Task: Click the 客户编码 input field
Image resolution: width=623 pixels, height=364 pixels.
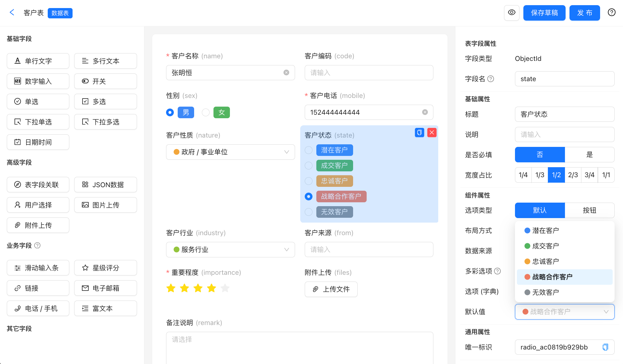Action: click(369, 72)
